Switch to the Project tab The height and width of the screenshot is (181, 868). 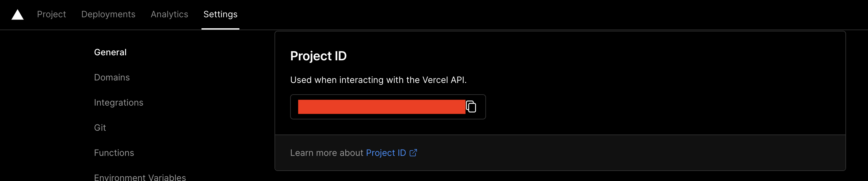[51, 14]
